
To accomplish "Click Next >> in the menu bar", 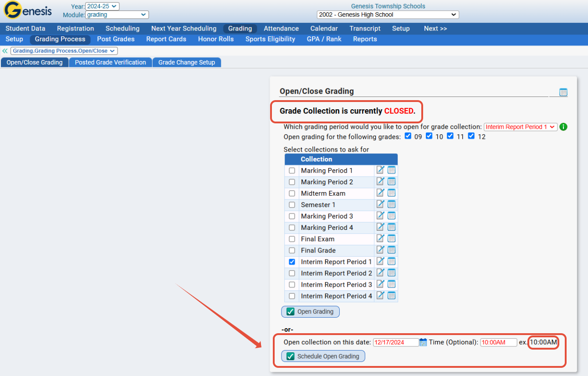I will [435, 29].
